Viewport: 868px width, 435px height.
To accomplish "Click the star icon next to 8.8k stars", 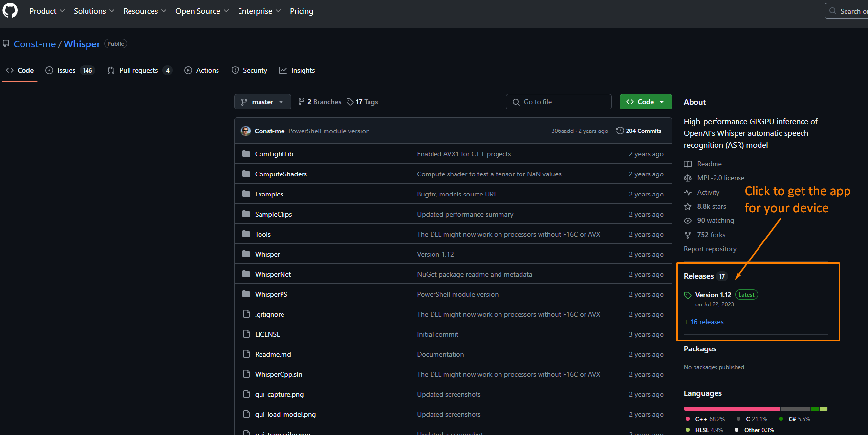I will pos(688,206).
